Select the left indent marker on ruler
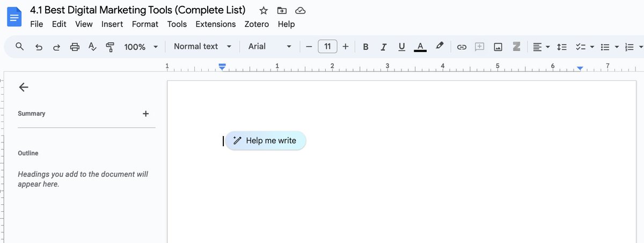Viewport: 644px width, 243px height. pos(222,67)
